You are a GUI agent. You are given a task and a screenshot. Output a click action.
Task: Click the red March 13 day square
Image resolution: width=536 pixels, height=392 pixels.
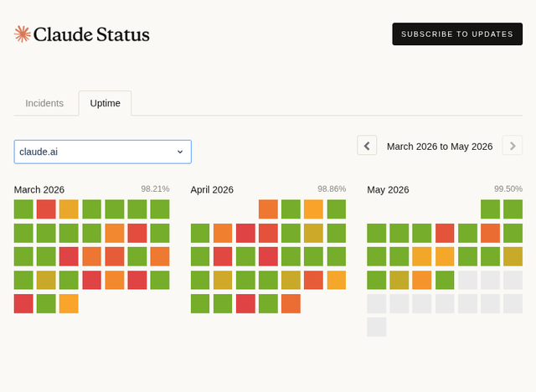(x=137, y=233)
